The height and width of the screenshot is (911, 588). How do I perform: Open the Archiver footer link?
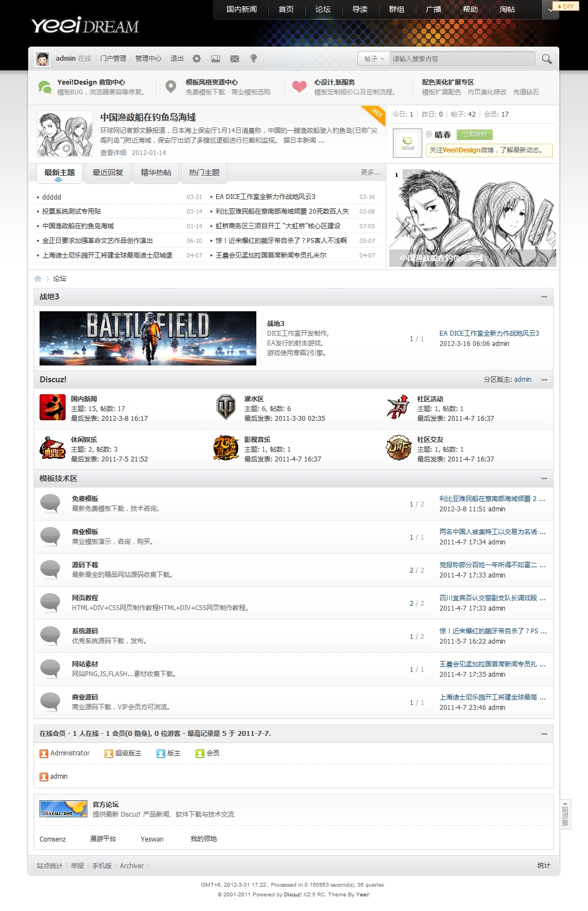[132, 866]
